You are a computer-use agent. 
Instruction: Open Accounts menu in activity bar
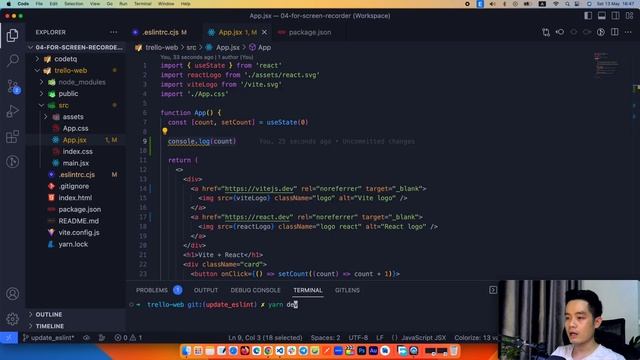click(12, 293)
